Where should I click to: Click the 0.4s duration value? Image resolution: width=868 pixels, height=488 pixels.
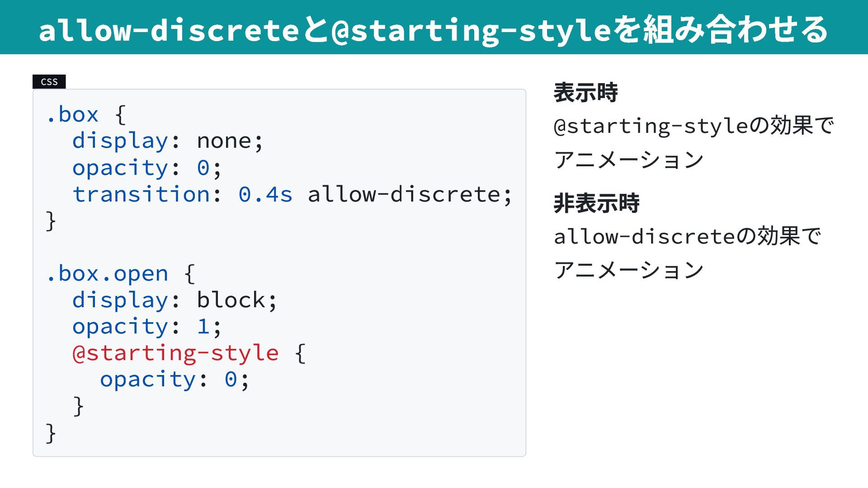click(x=265, y=194)
